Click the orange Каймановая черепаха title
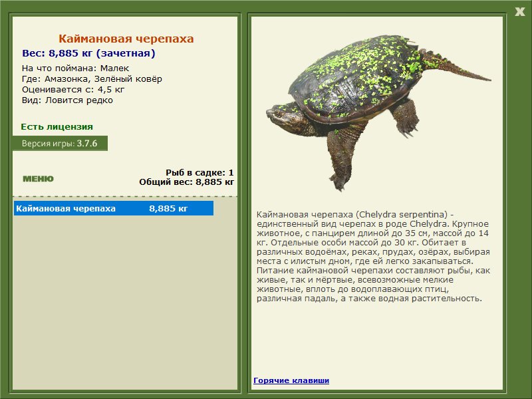The width and height of the screenshot is (532, 399). click(x=126, y=39)
